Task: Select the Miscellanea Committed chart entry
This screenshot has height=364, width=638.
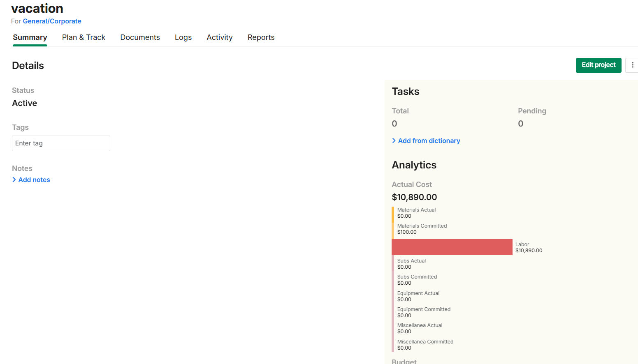Action: [425, 345]
